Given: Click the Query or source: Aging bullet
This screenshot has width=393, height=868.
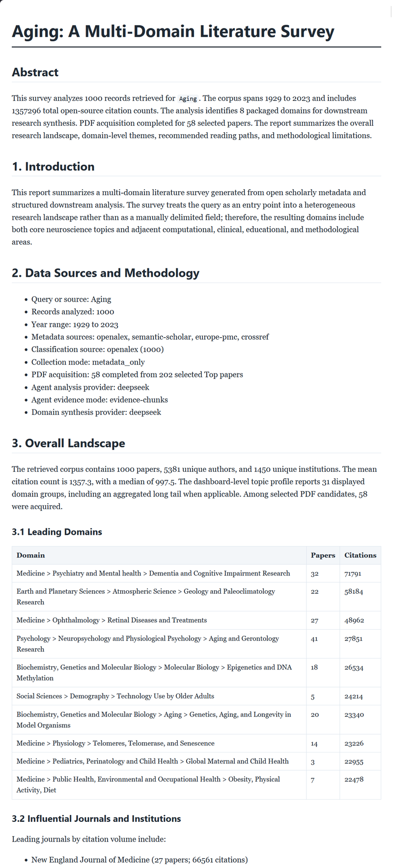Looking at the screenshot, I should pyautogui.click(x=71, y=299).
